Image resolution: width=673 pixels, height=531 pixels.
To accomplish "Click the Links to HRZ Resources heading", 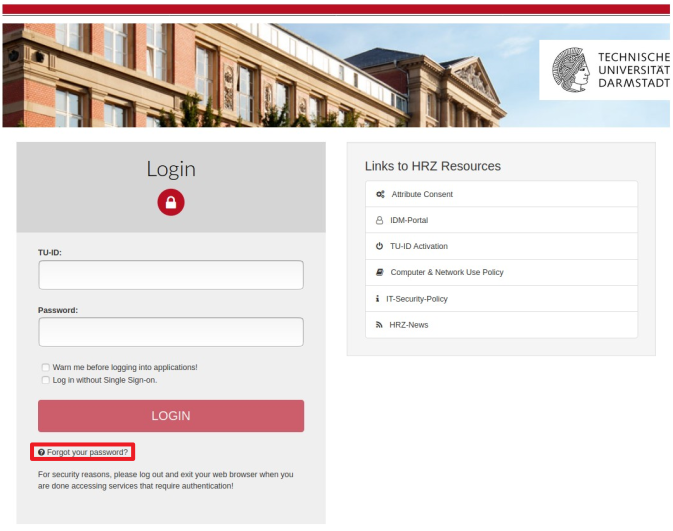I will pyautogui.click(x=433, y=166).
